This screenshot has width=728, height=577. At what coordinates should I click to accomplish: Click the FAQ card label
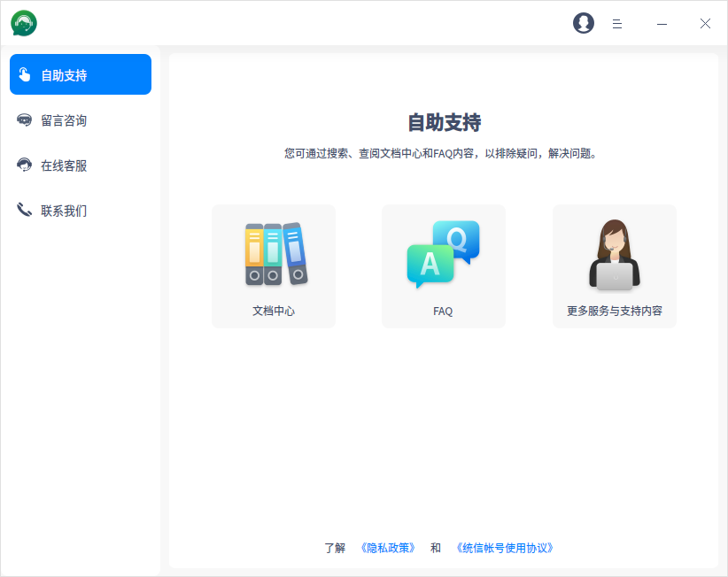tap(443, 312)
